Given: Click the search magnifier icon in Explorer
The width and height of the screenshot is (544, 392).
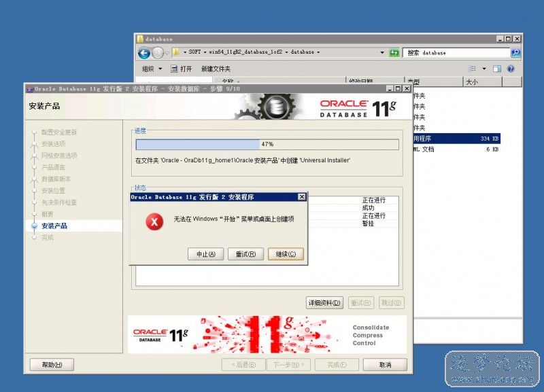Looking at the screenshot, I should coord(515,53).
